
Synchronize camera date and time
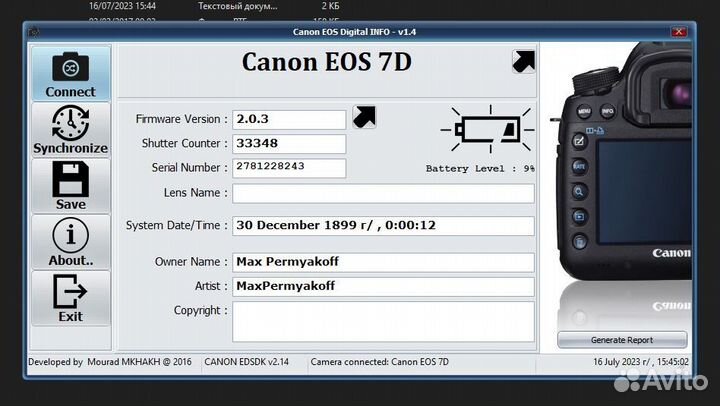pos(71,130)
